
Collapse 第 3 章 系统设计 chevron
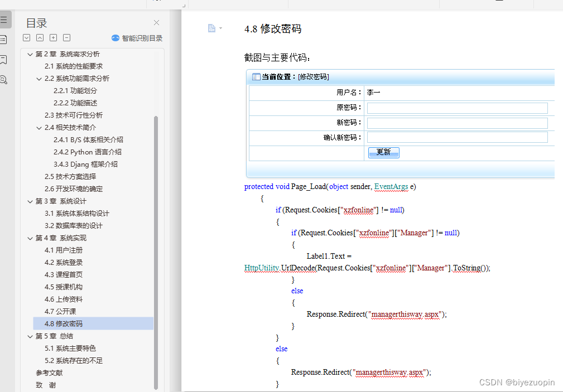[30, 201]
